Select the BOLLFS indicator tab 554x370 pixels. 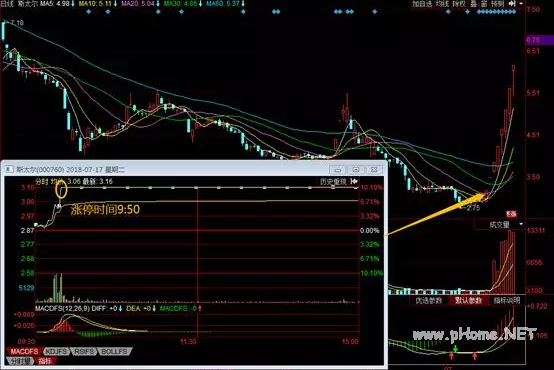pos(114,351)
